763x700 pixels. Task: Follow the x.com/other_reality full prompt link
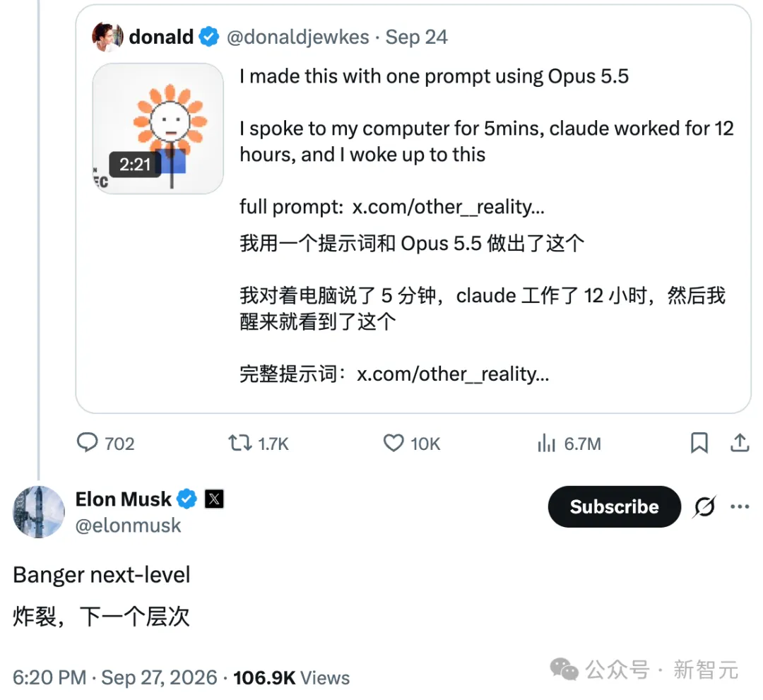click(448, 207)
